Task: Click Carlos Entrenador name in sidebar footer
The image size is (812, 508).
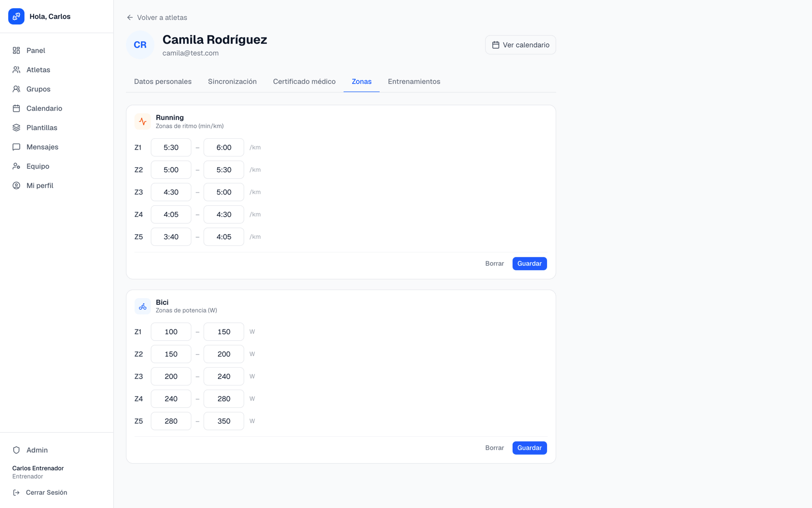Action: coord(38,468)
